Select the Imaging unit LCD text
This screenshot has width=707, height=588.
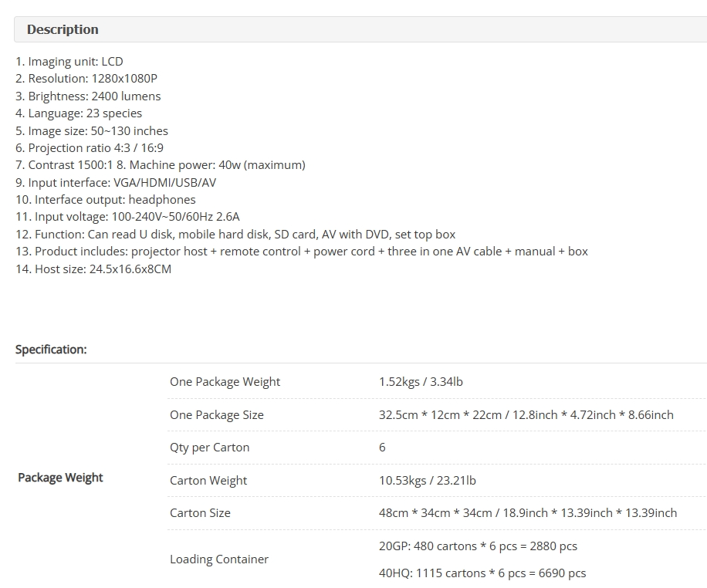[x=69, y=61]
